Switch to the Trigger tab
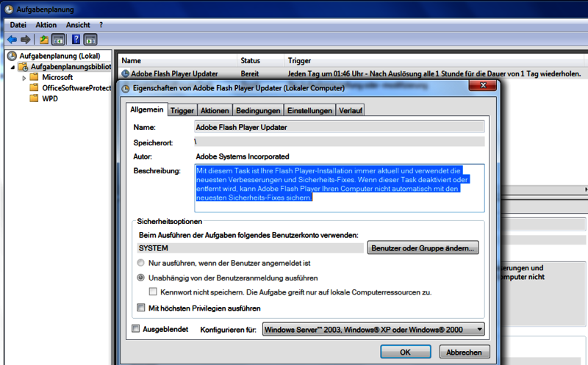 click(x=182, y=111)
